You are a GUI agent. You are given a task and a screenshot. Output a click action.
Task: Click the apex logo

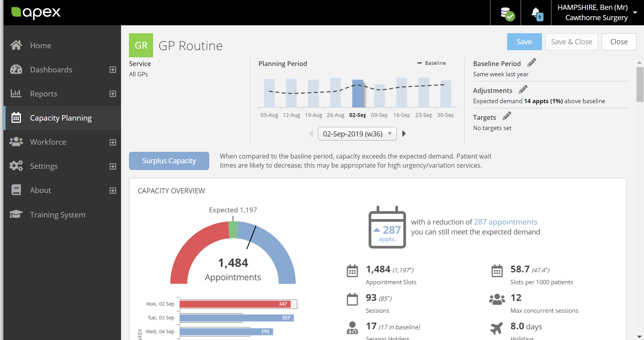coord(36,13)
